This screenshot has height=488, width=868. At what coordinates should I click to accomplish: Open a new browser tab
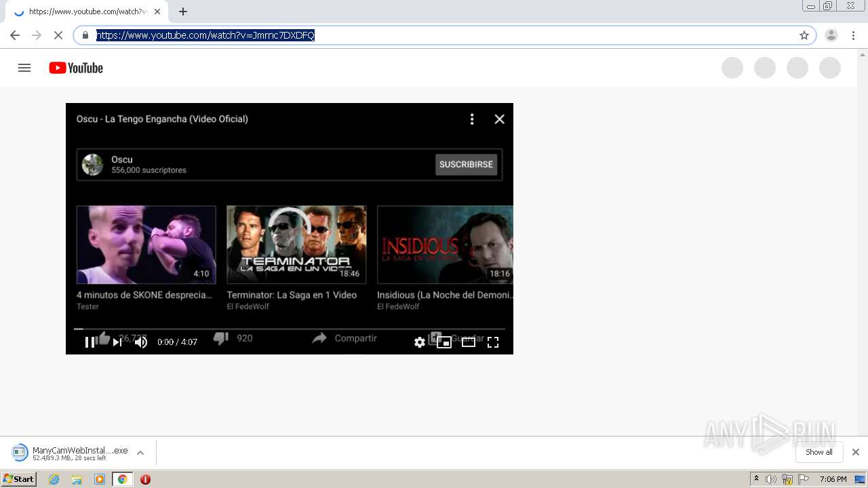click(183, 12)
